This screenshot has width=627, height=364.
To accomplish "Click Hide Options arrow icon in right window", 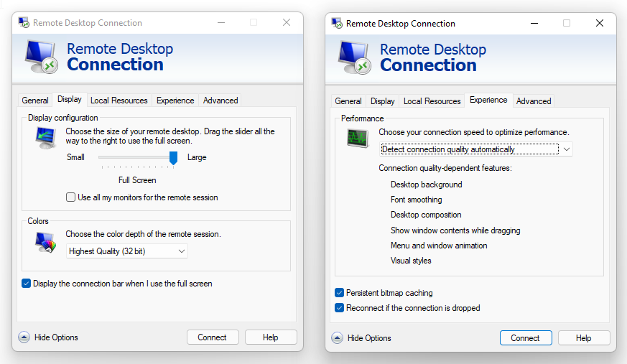I will (x=337, y=338).
